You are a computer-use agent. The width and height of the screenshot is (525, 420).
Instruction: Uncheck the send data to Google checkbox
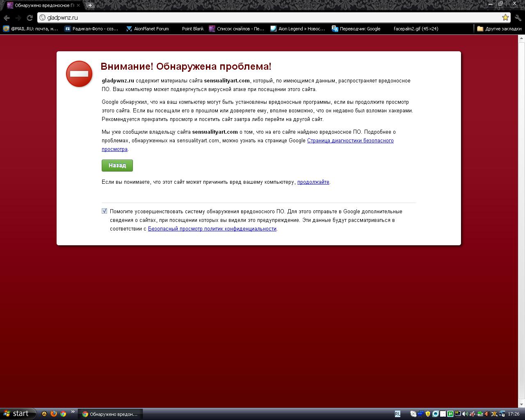pyautogui.click(x=105, y=211)
